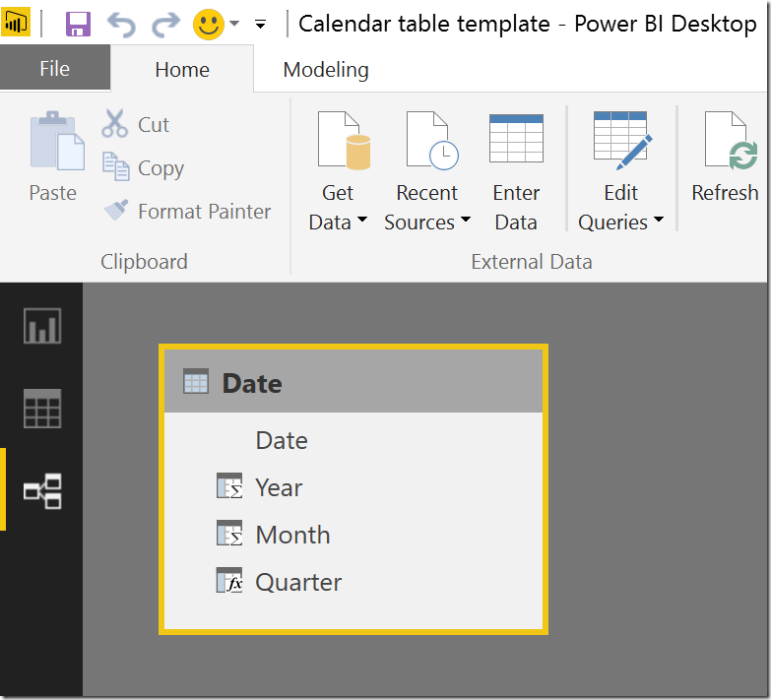Switch to the Modeling ribbon tab
This screenshot has width=771, height=700.
(x=326, y=70)
